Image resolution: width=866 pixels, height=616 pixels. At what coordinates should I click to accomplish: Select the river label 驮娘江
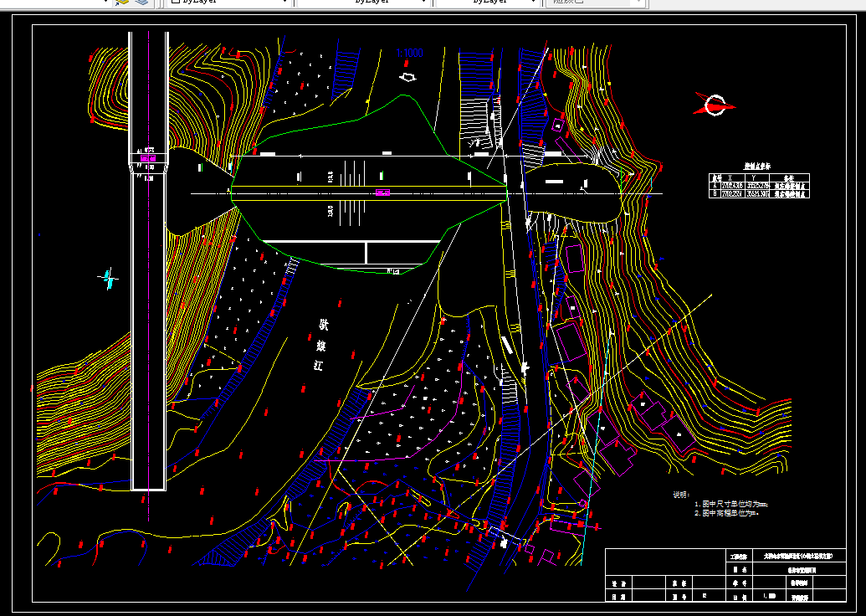pyautogui.click(x=321, y=345)
